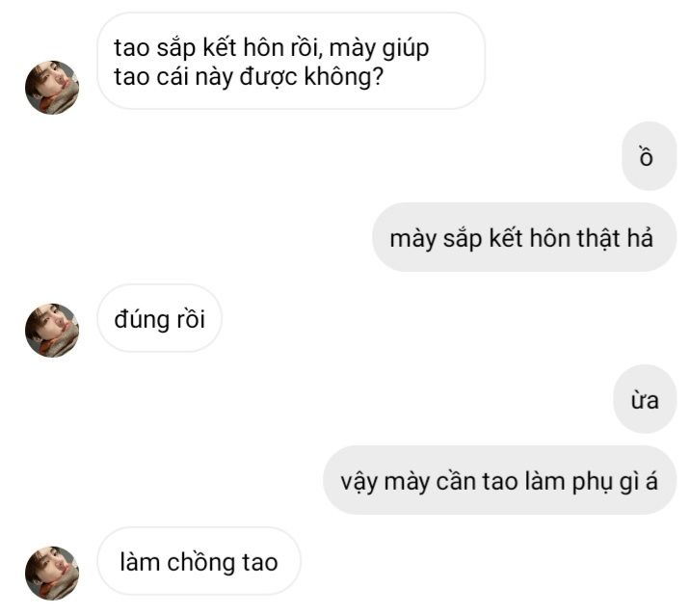The height and width of the screenshot is (616, 689).
Task: Click the word 'cần' in sent message
Action: click(x=456, y=481)
